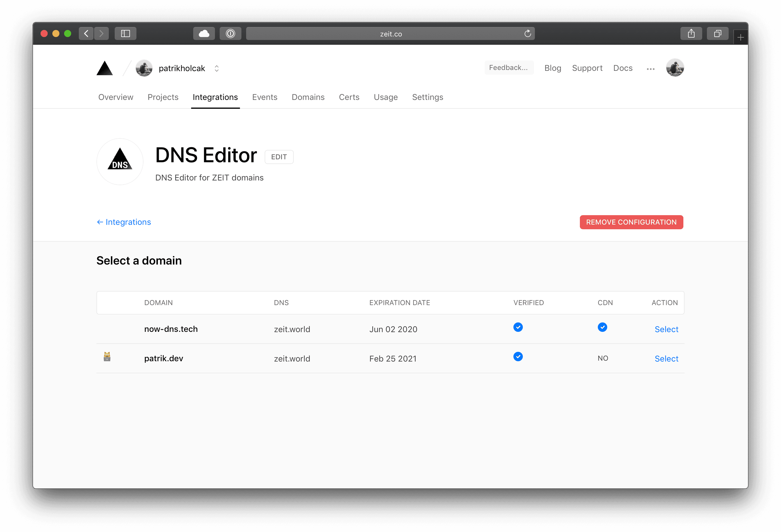This screenshot has height=532, width=781.
Task: Toggle the Safari sidebar icon
Action: tap(125, 34)
